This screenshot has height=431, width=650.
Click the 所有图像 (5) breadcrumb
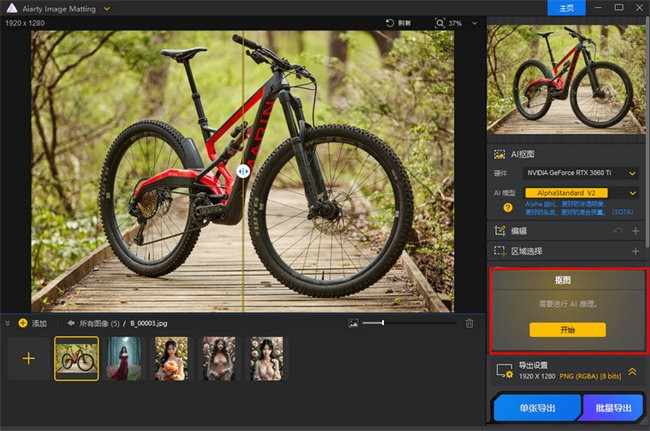(99, 323)
